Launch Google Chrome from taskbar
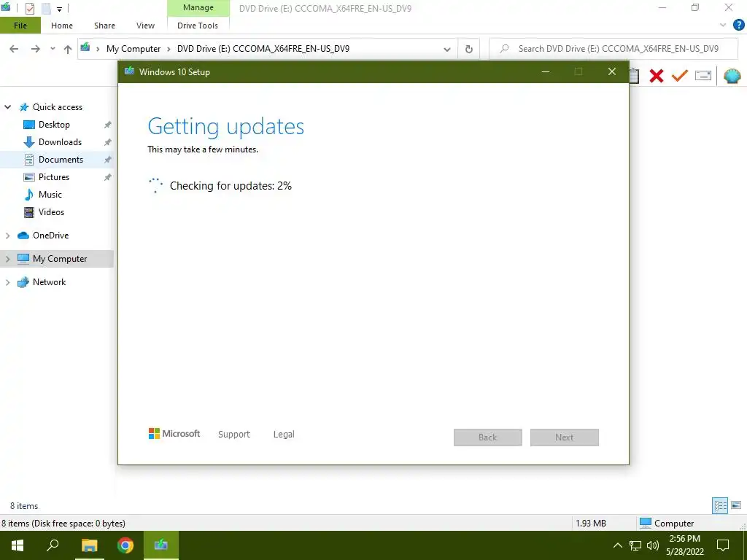This screenshot has height=560, width=747. pos(125,545)
